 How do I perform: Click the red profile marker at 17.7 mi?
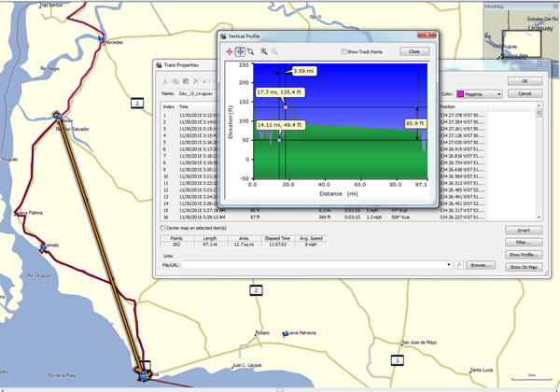286,107
